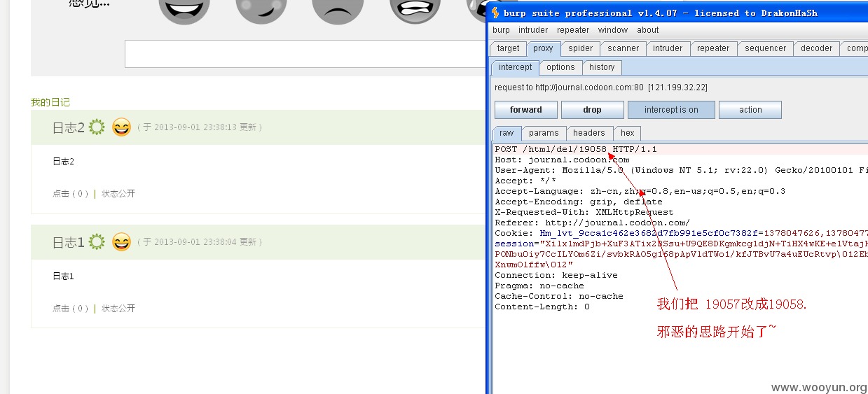Show the hex request view tab
The height and width of the screenshot is (394, 868).
click(628, 133)
